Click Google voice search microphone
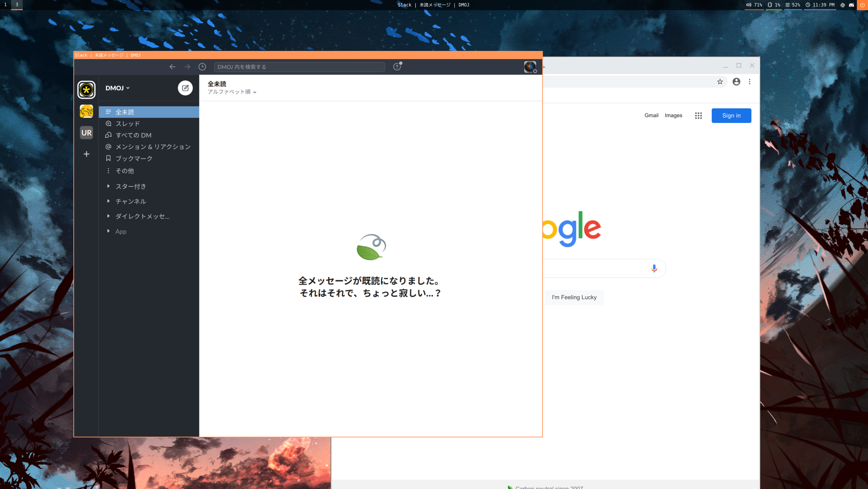The height and width of the screenshot is (489, 868). pyautogui.click(x=654, y=268)
